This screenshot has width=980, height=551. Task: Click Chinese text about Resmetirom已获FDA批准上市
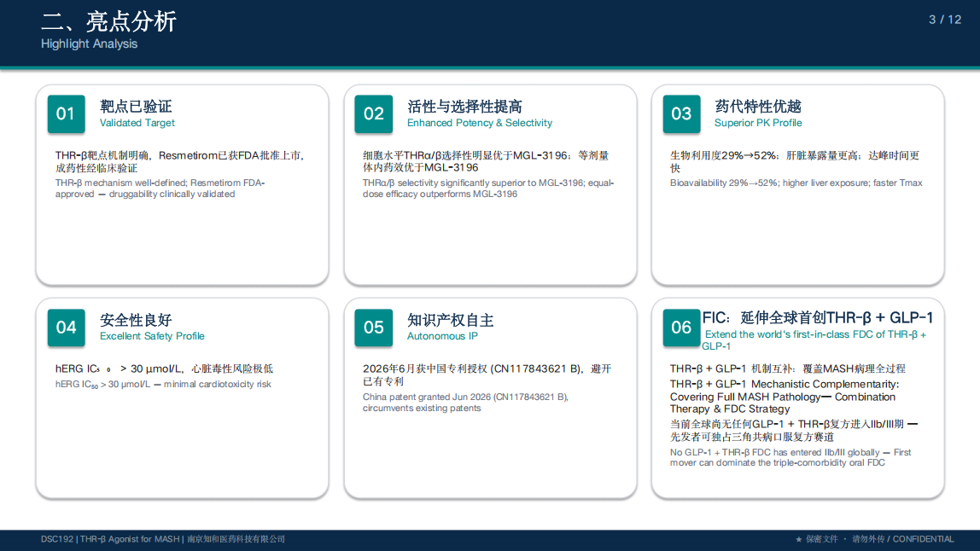pyautogui.click(x=180, y=162)
